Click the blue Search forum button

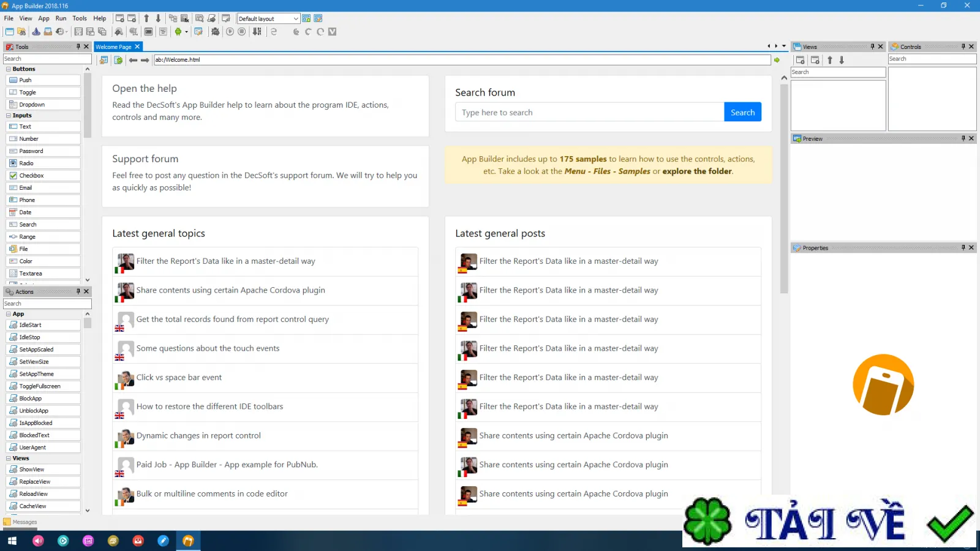click(742, 112)
